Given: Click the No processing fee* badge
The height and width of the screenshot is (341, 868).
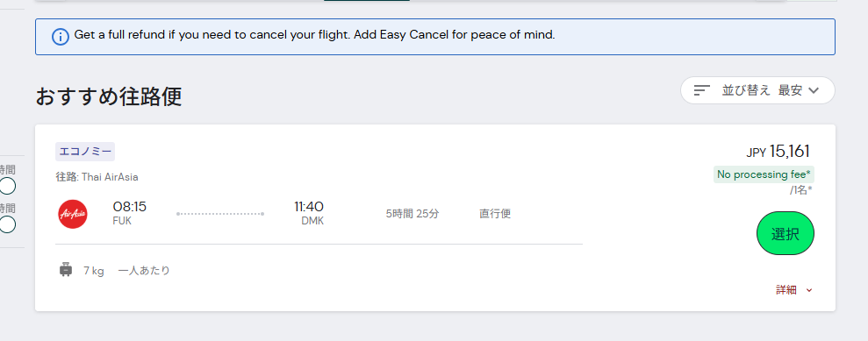Looking at the screenshot, I should (x=764, y=174).
